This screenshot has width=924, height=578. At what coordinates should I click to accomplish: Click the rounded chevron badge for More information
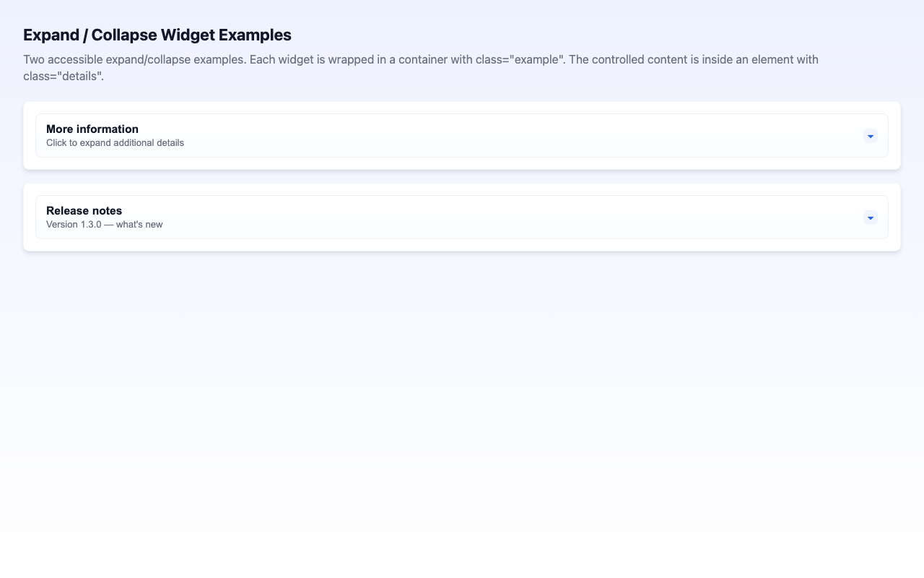tap(870, 136)
